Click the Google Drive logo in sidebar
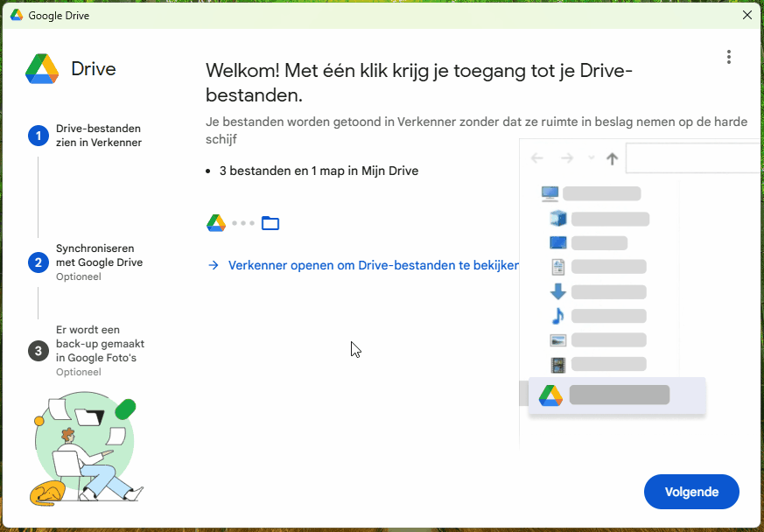The width and height of the screenshot is (764, 532). [42, 68]
